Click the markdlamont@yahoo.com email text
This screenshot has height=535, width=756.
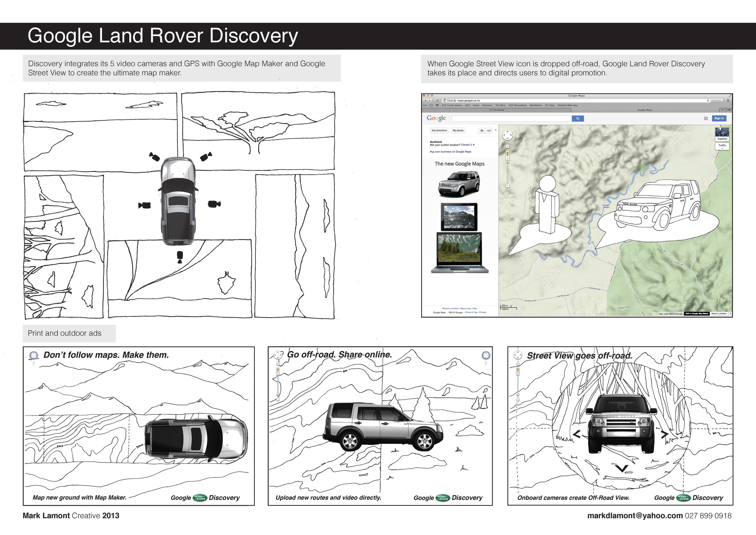(x=635, y=516)
